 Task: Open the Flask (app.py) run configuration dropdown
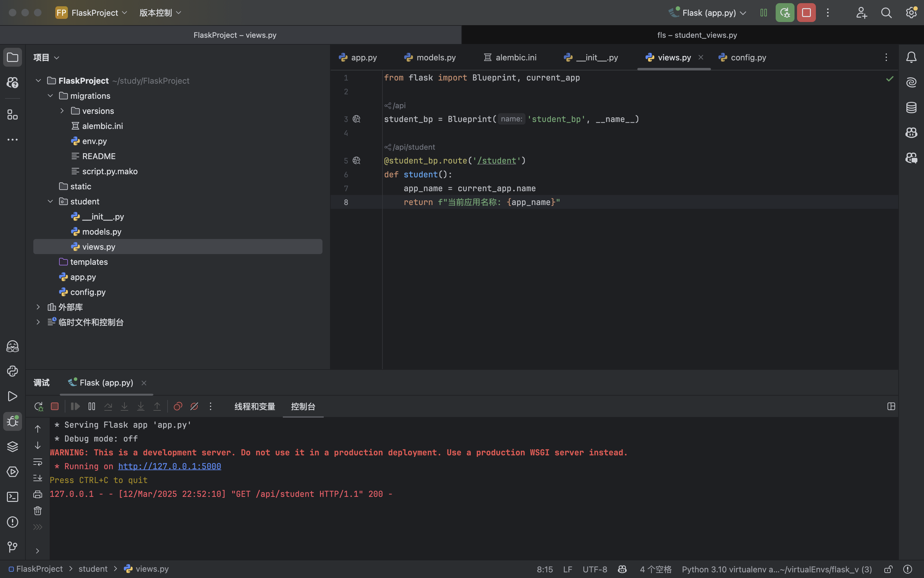tap(709, 13)
